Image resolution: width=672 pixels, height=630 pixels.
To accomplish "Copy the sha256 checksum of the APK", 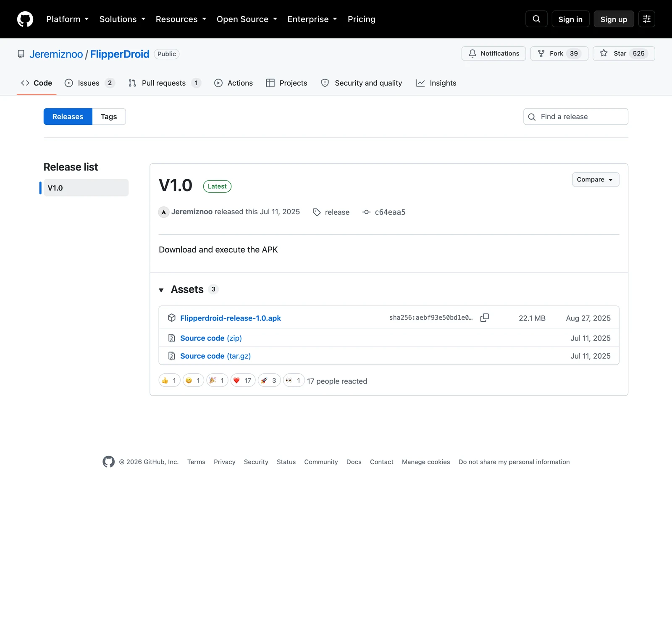I will tap(484, 318).
